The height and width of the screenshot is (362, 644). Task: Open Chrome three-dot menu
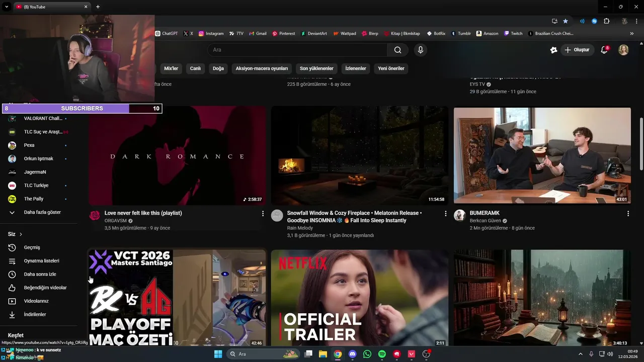click(x=636, y=21)
